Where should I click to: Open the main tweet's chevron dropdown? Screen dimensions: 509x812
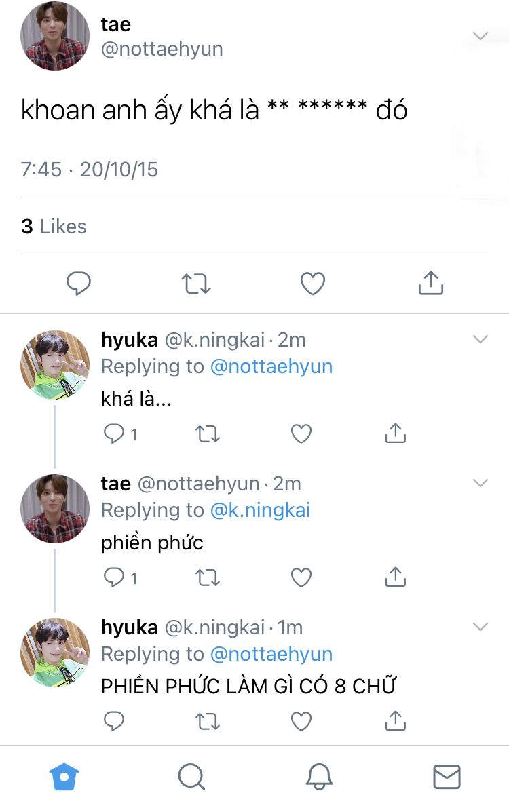480,36
